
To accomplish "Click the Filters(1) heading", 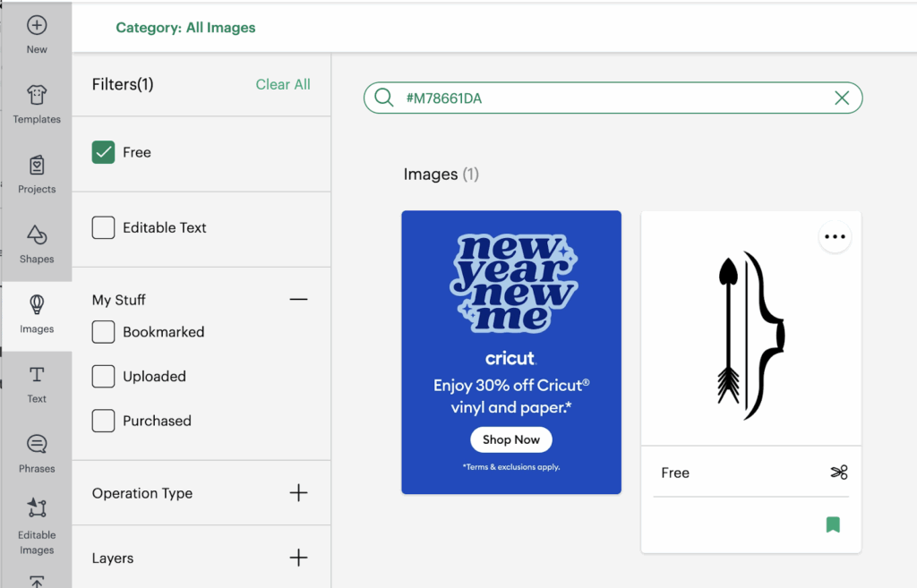I will 123,84.
